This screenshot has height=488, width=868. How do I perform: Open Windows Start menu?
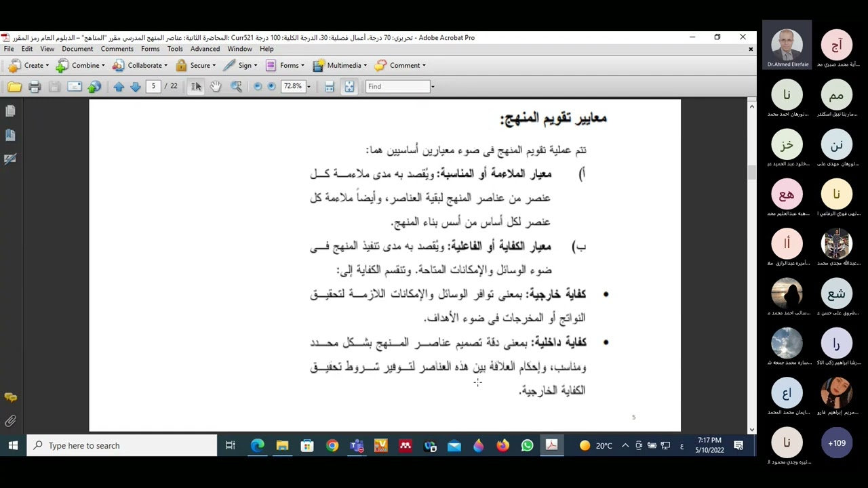pyautogui.click(x=13, y=445)
